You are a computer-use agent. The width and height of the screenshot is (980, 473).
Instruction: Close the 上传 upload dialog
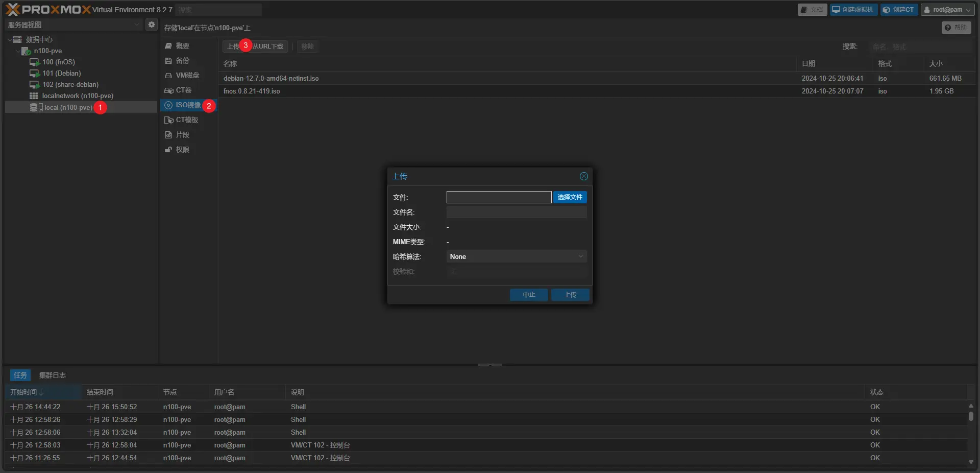pos(583,176)
